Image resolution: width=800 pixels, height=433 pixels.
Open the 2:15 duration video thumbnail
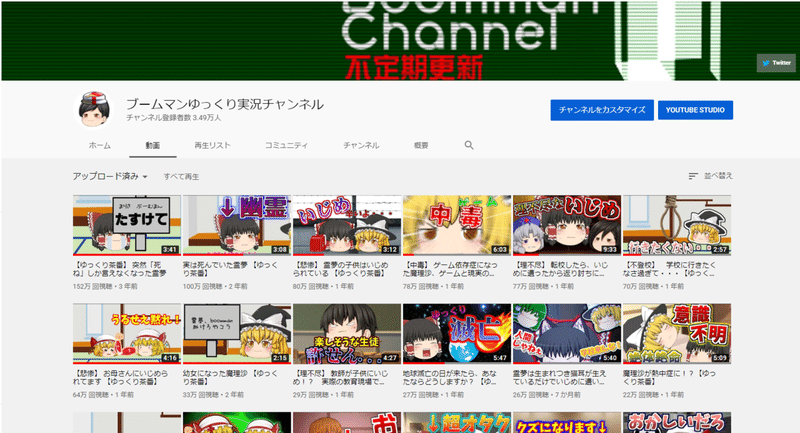pos(237,334)
